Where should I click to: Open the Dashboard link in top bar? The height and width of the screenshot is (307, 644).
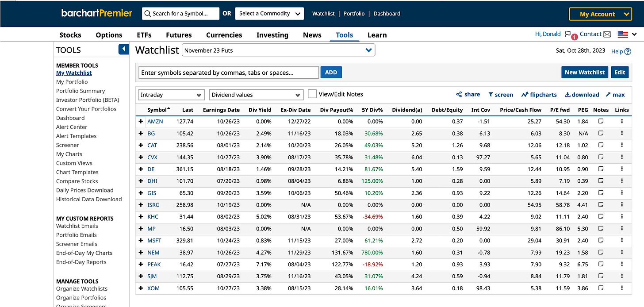point(387,14)
